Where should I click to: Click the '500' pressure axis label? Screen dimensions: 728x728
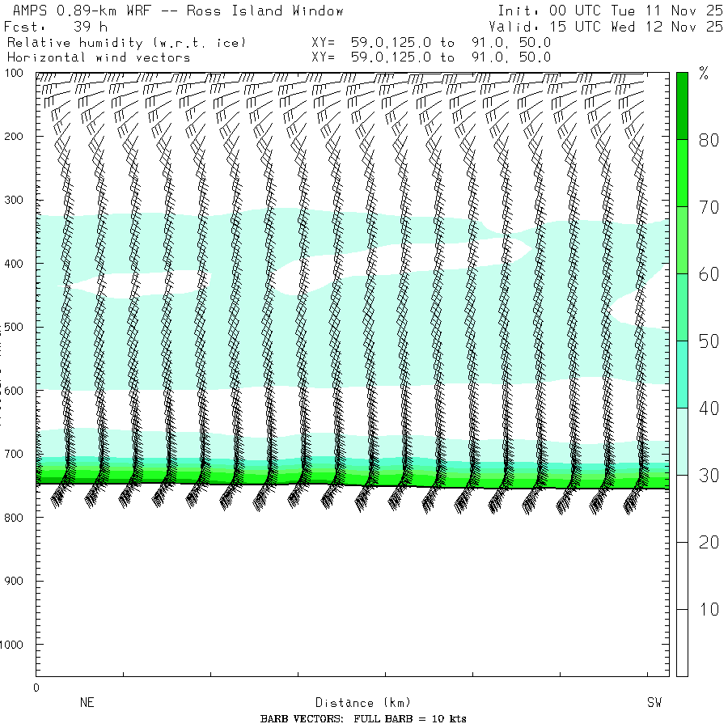pos(14,327)
